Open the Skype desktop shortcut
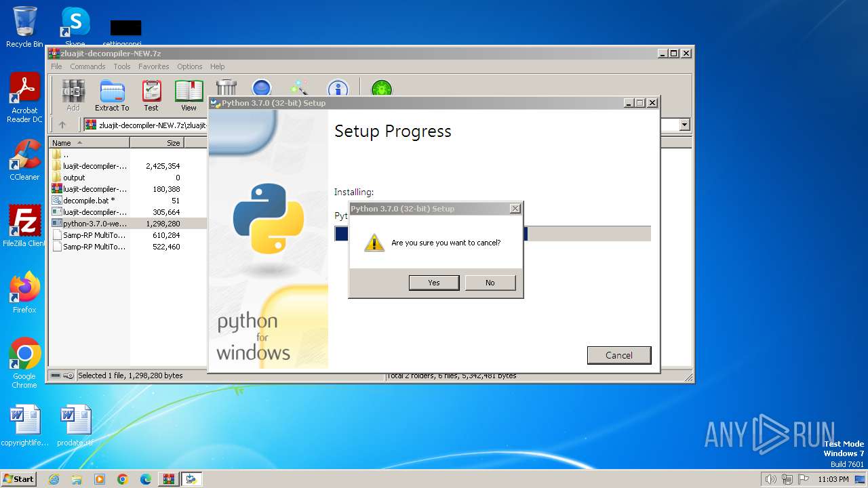 click(x=75, y=27)
